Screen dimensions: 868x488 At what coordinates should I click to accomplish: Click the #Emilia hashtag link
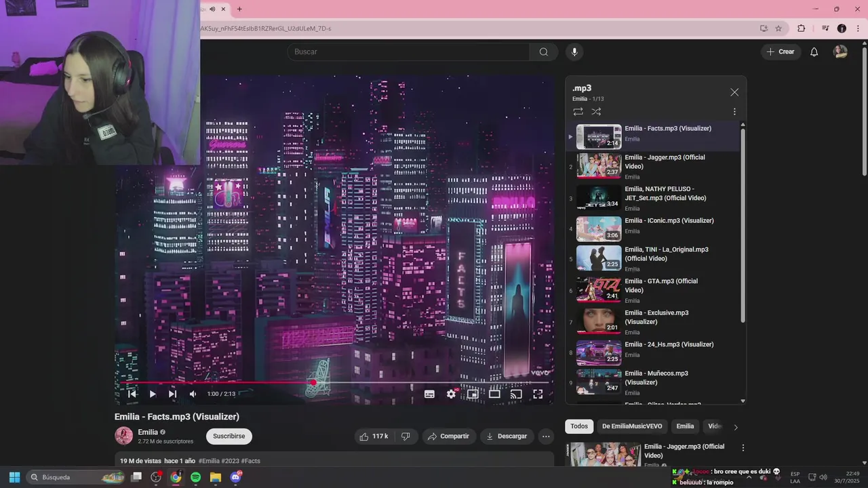click(x=209, y=461)
